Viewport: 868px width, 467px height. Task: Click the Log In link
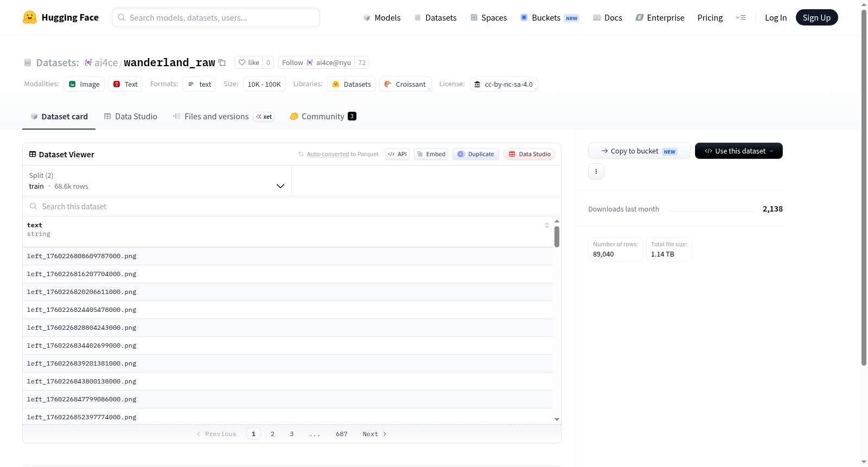pos(776,17)
